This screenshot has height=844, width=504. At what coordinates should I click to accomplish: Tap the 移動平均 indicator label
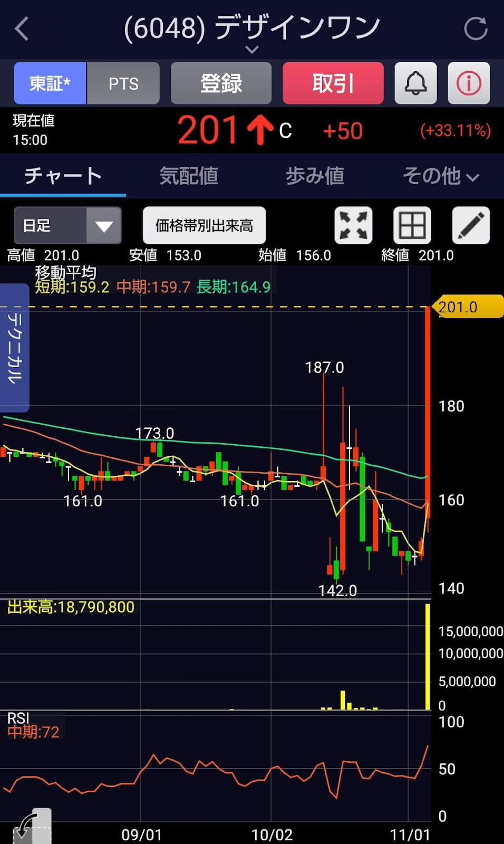pyautogui.click(x=65, y=273)
